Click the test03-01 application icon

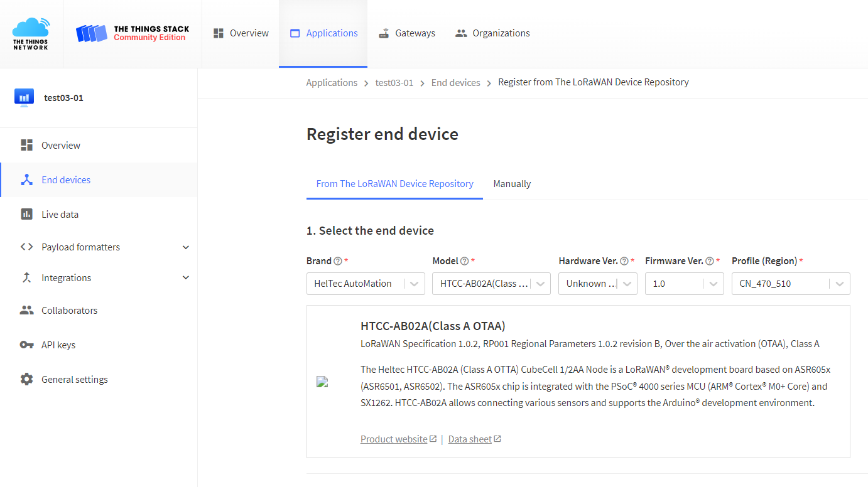(x=24, y=98)
